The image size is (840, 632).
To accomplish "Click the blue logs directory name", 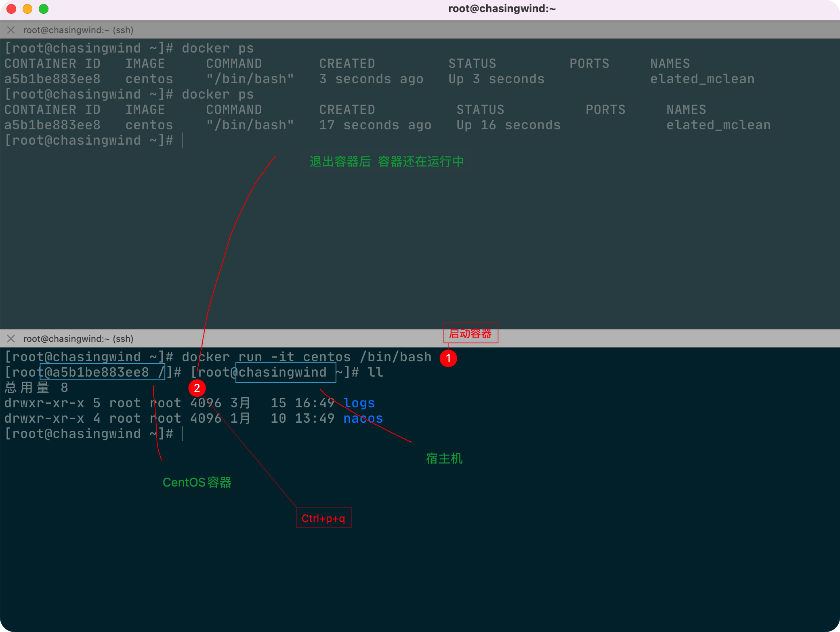I will pos(359,403).
